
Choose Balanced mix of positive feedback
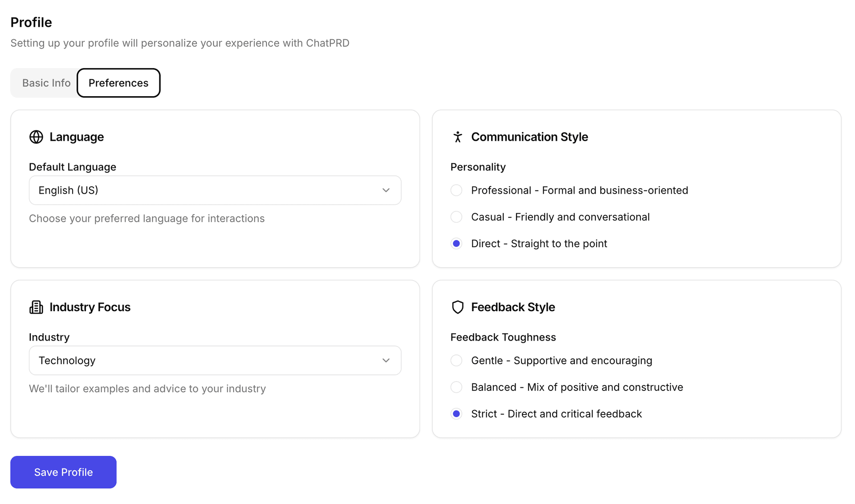[x=456, y=387]
